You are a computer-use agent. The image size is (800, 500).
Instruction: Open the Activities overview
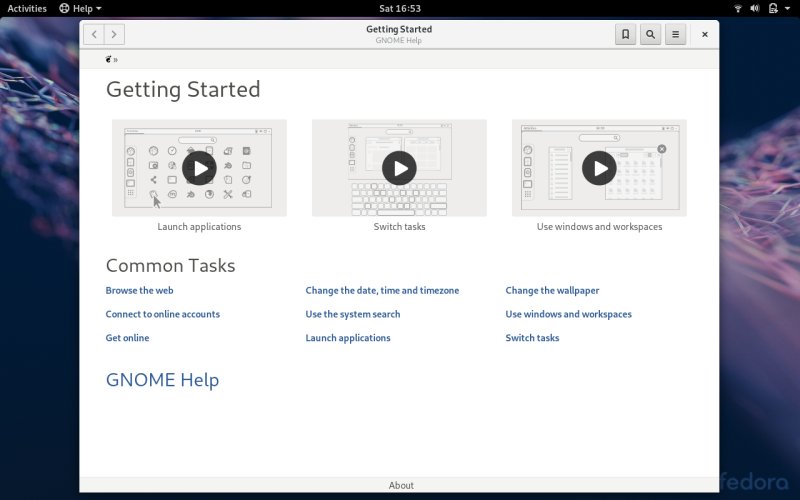[27, 8]
